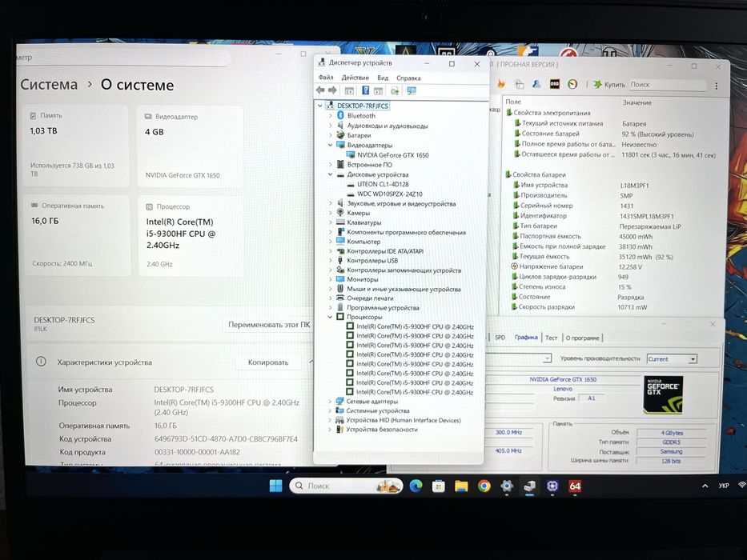Expand the Клавиатуры node
747x560 pixels.
(x=330, y=222)
